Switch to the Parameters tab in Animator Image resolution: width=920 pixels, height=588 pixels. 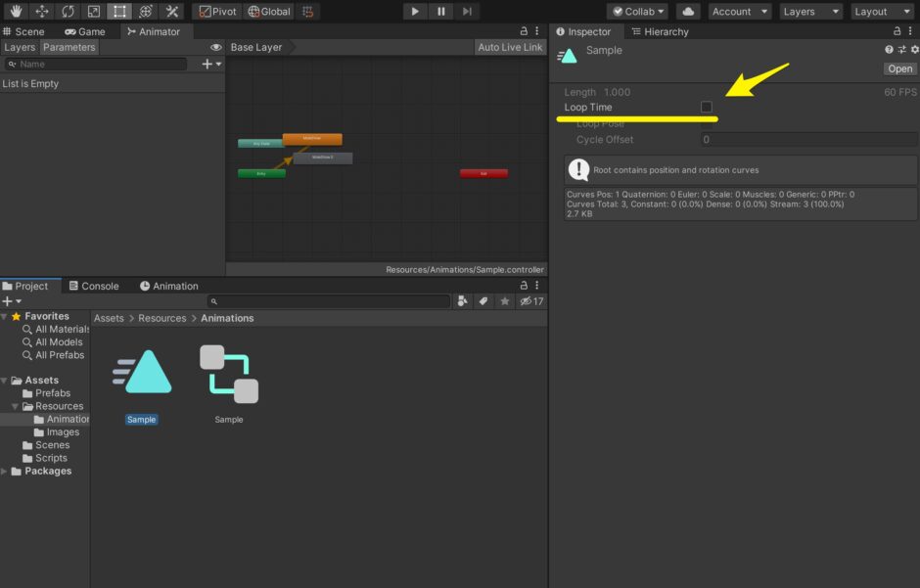pos(69,47)
